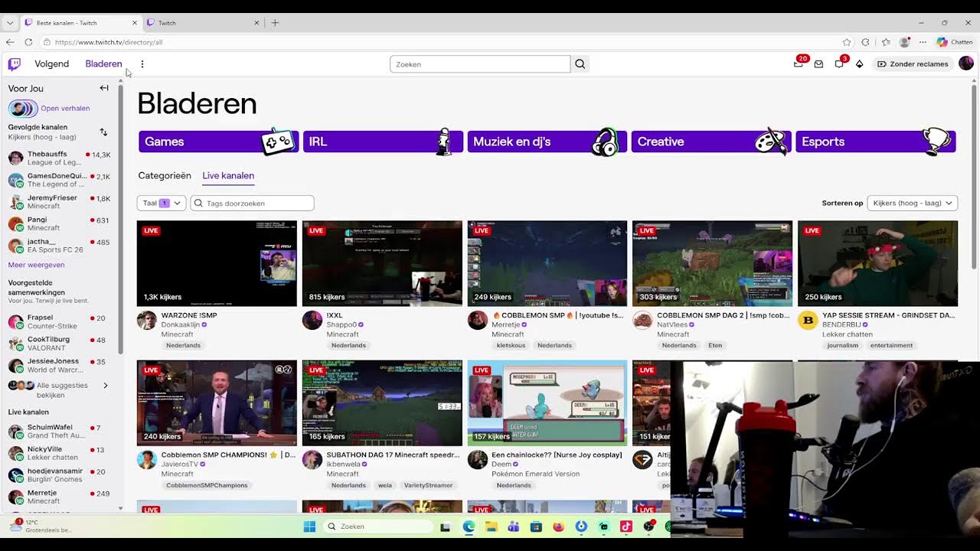Open the Copilot Chatten button

coord(955,42)
